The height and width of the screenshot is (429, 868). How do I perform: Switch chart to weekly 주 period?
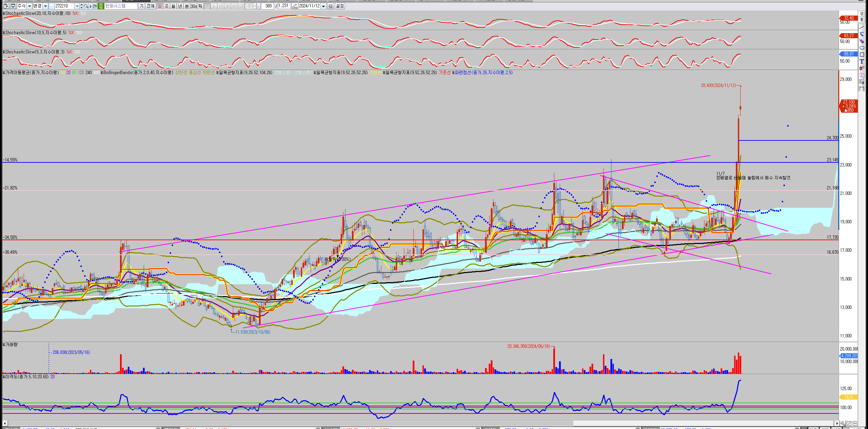tap(166, 6)
